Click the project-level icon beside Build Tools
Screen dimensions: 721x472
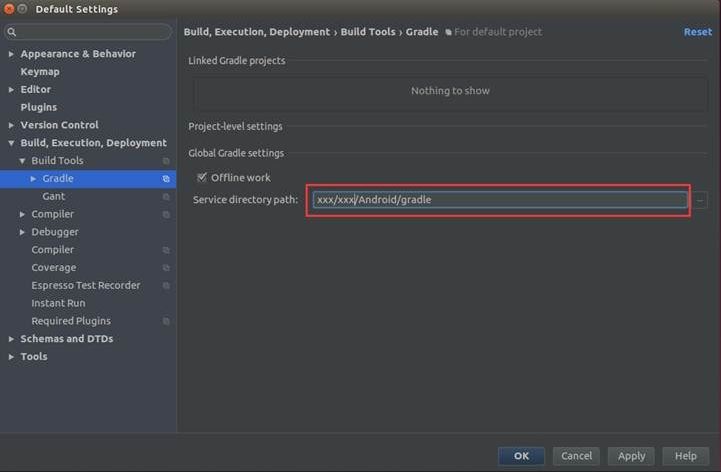(166, 161)
